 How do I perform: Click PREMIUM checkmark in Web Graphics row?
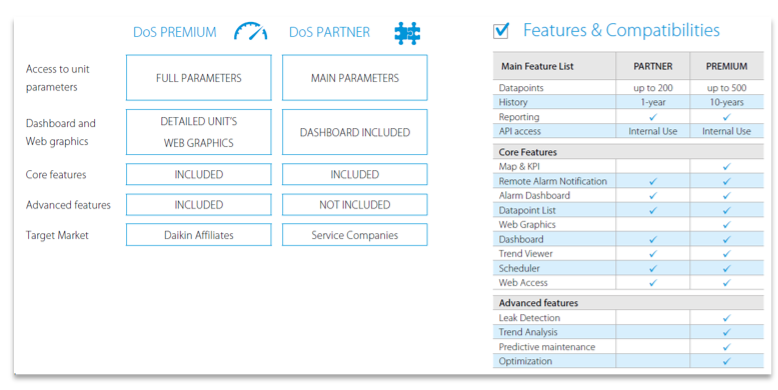click(726, 225)
